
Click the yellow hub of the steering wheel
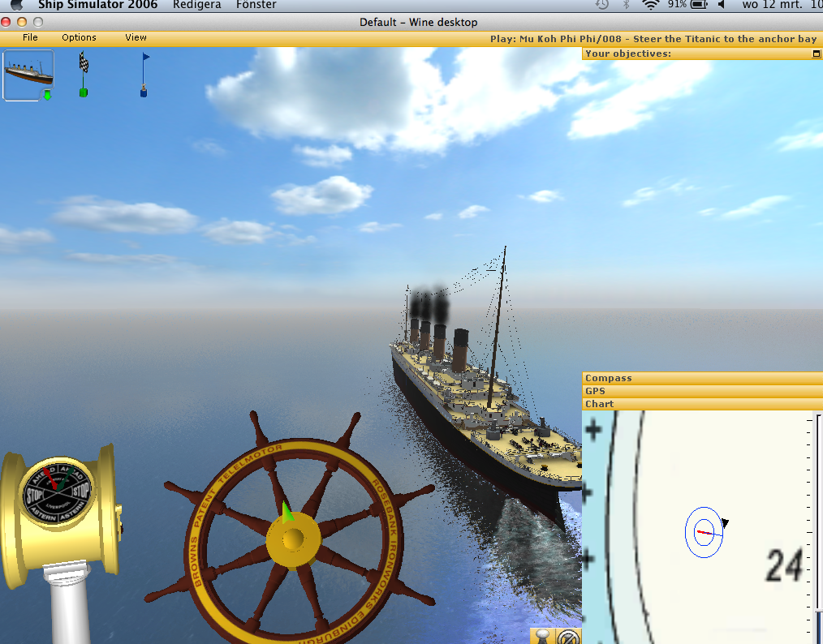(x=293, y=538)
